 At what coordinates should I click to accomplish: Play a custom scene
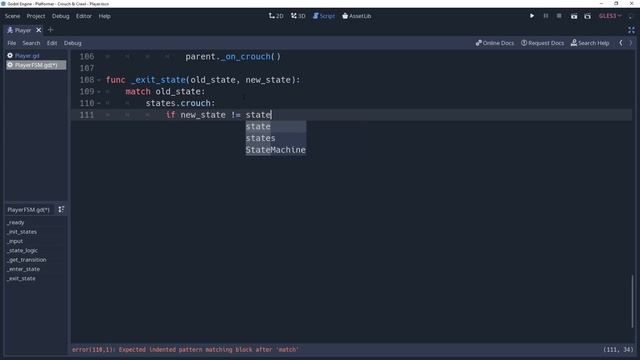point(587,16)
